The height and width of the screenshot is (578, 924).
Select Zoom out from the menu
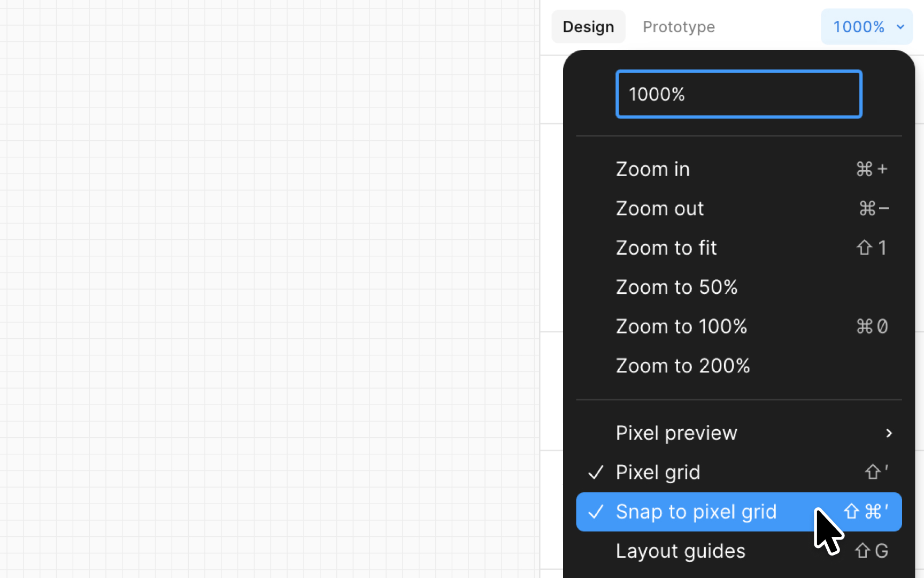click(x=738, y=208)
